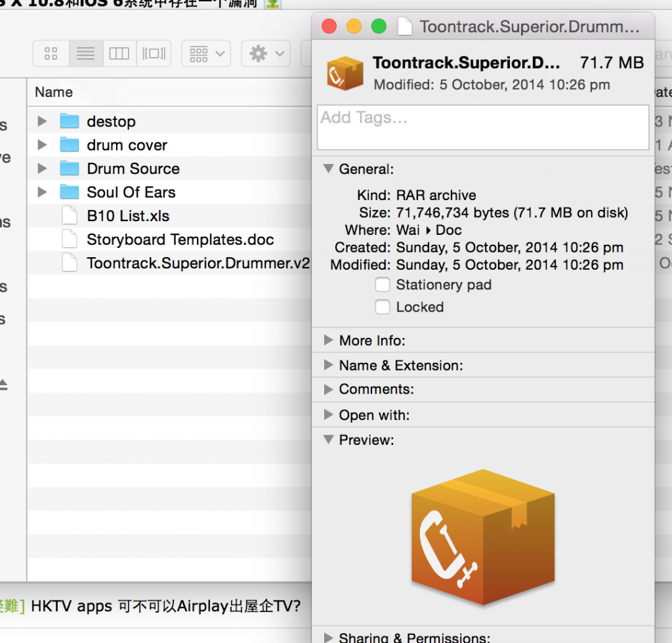This screenshot has width=672, height=643.
Task: Close the Info window
Action: (x=329, y=26)
